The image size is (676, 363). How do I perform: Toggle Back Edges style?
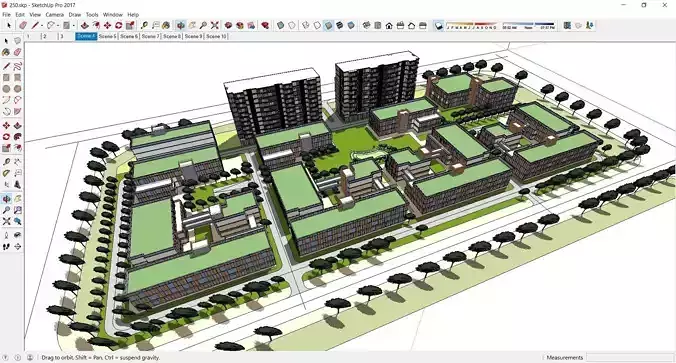[x=292, y=25]
